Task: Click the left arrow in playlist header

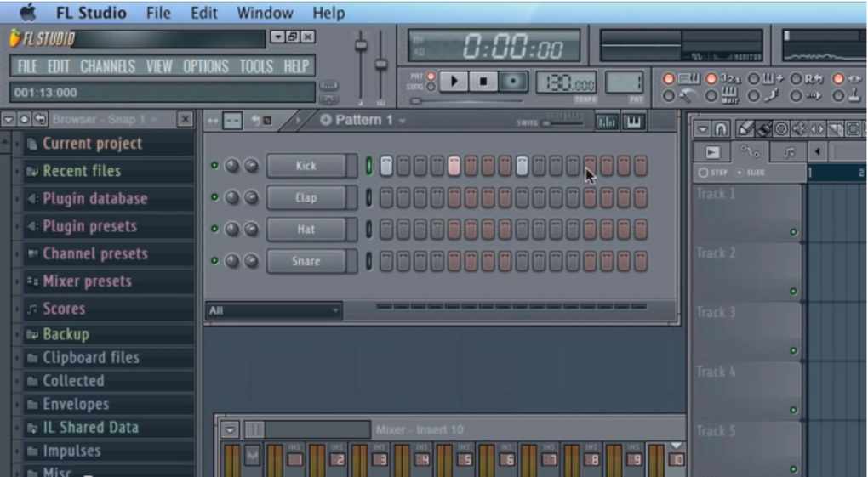Action: click(818, 151)
